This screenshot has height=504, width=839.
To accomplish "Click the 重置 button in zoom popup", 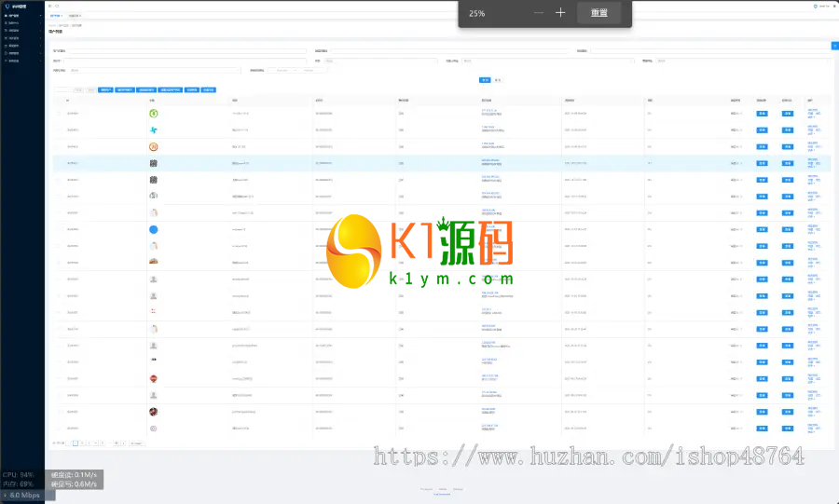I will (x=598, y=13).
